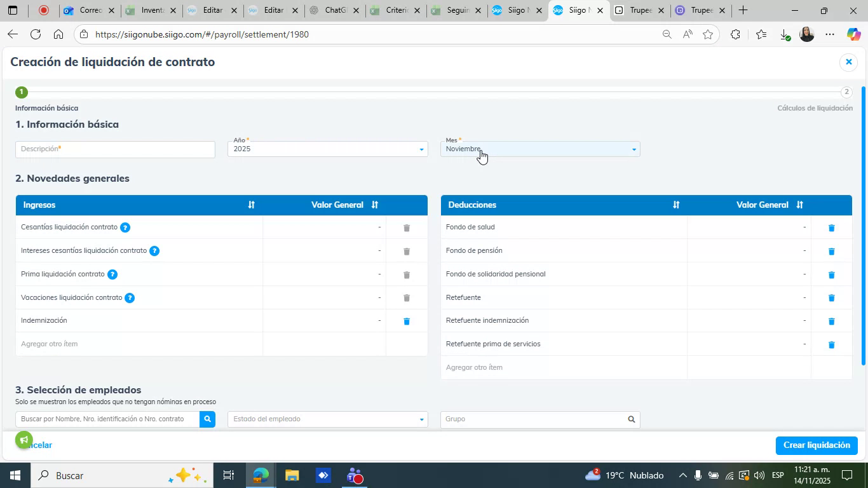Image resolution: width=868 pixels, height=488 pixels.
Task: Close the Creación de liquidación dialog
Action: tap(848, 62)
